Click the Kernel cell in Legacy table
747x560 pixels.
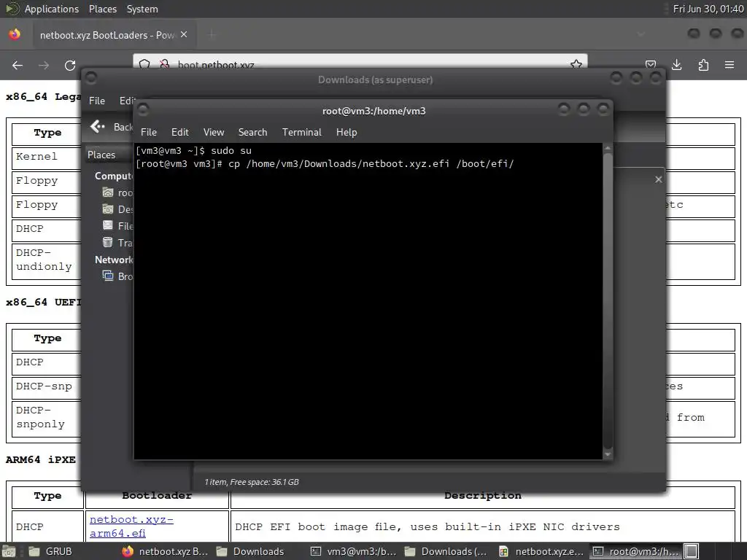point(47,157)
